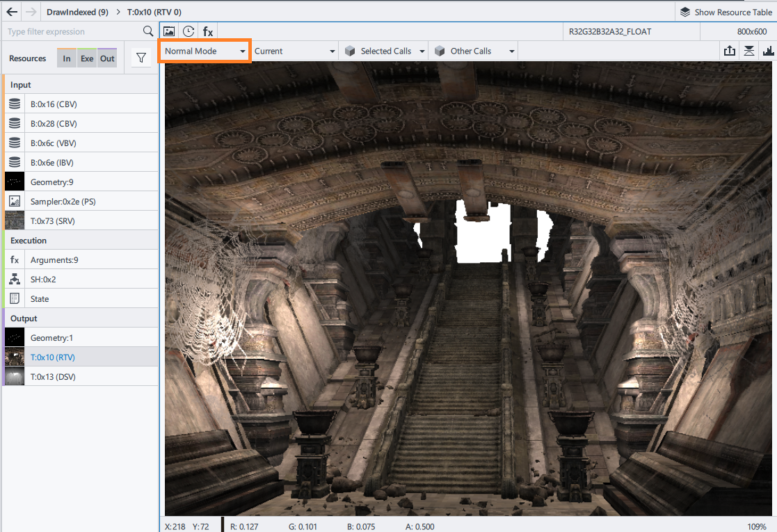
Task: Click the back navigation arrow
Action: [x=12, y=12]
